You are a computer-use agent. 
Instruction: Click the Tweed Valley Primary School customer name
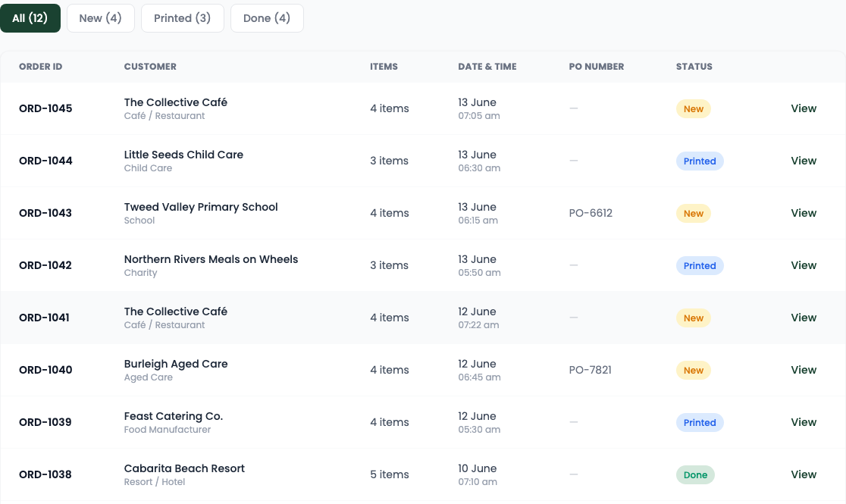(201, 207)
